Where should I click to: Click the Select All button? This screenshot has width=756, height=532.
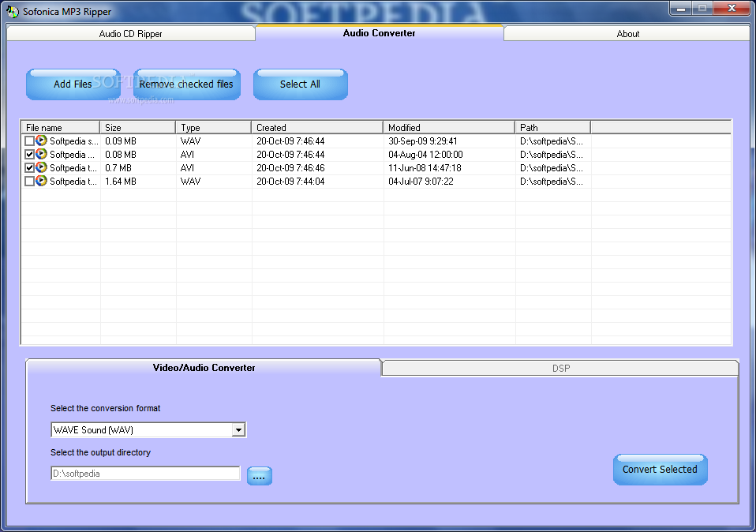(x=301, y=84)
